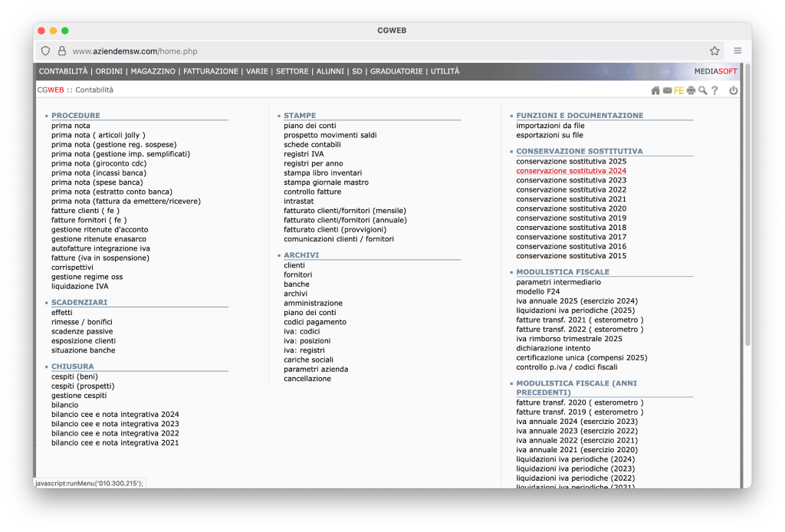Open help with the question mark icon
The image size is (785, 532).
(714, 90)
